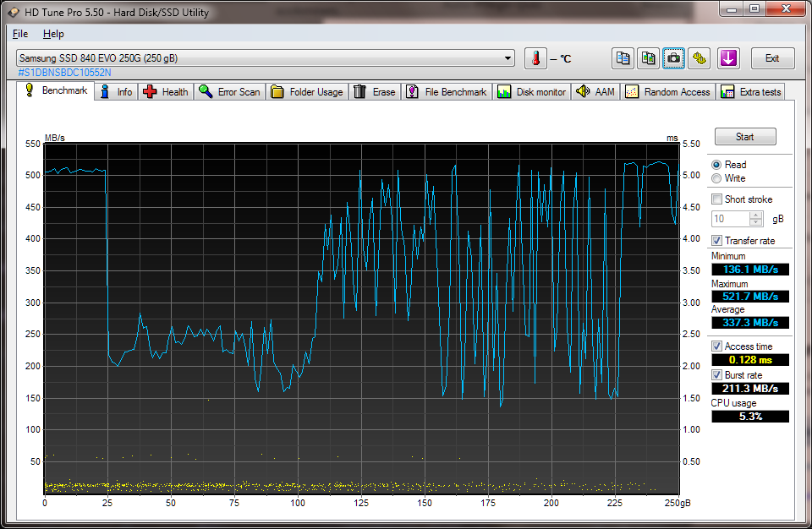
Task: Click the serial number #S1DBNSBDC10552N
Action: coord(65,73)
